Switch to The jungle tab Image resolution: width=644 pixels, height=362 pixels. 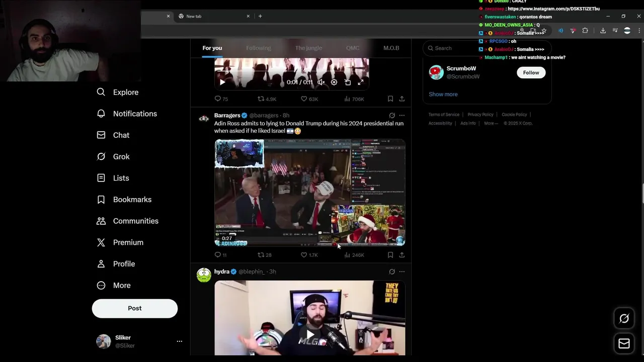click(308, 48)
